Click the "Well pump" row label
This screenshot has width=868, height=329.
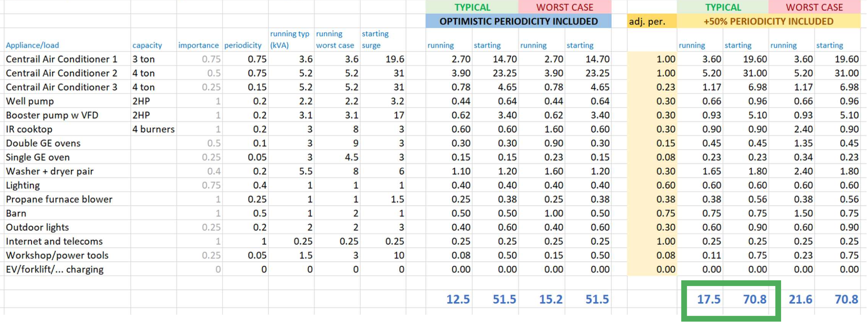click(x=67, y=101)
